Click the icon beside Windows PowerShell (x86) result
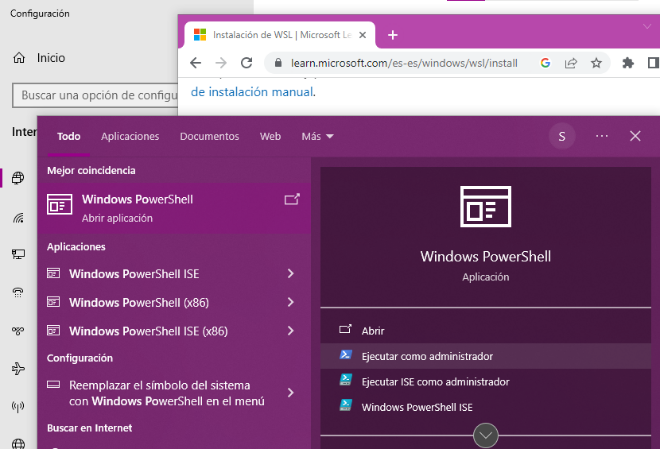The height and width of the screenshot is (449, 660). (53, 302)
